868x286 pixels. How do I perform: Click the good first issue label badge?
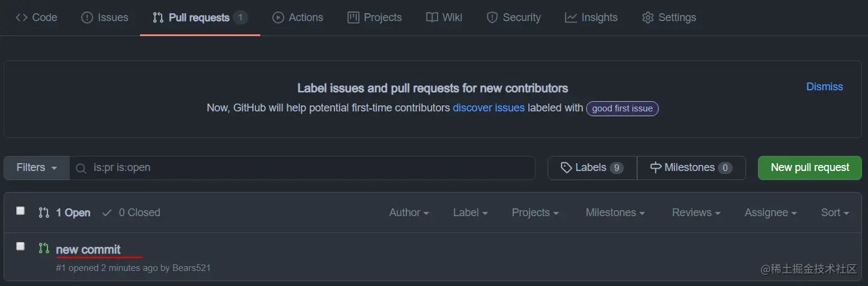pos(622,108)
